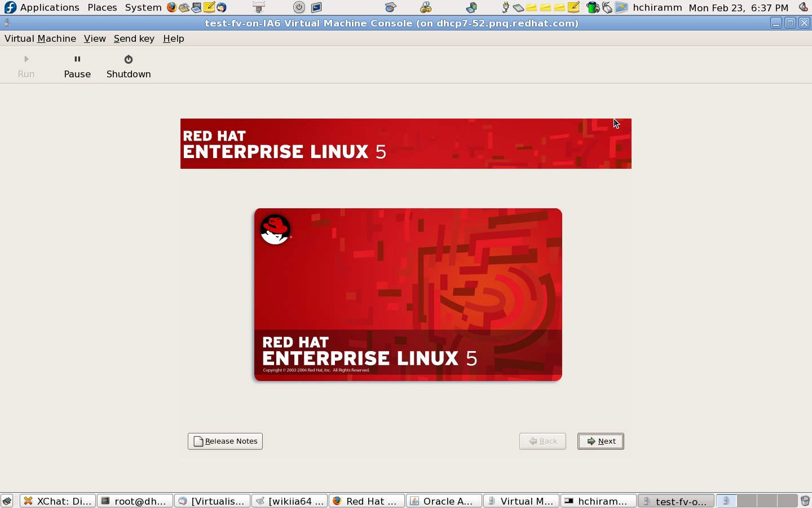Click the power icon in top panel

tap(299, 7)
